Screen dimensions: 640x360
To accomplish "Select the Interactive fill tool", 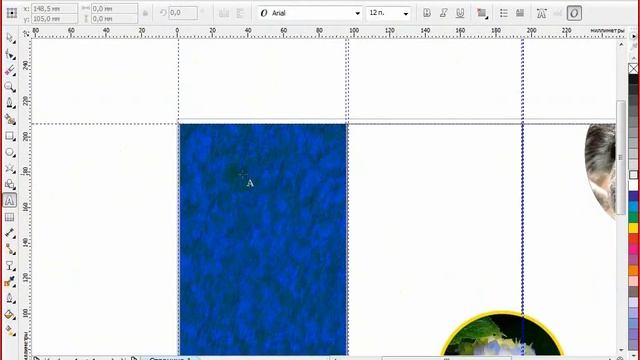I will [10, 330].
